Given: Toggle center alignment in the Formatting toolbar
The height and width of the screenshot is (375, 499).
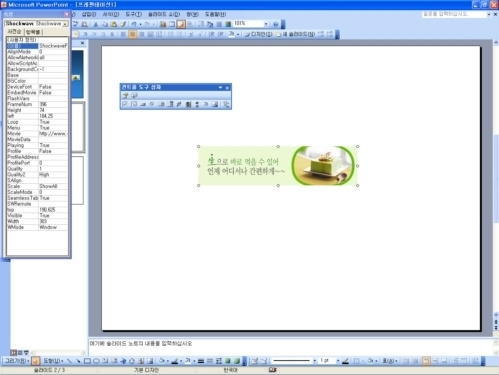Looking at the screenshot, I should coord(133,34).
